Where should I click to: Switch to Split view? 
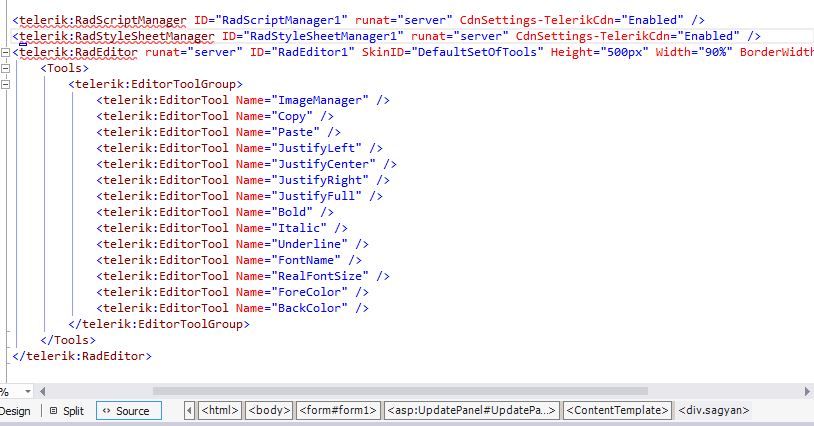pyautogui.click(x=66, y=411)
